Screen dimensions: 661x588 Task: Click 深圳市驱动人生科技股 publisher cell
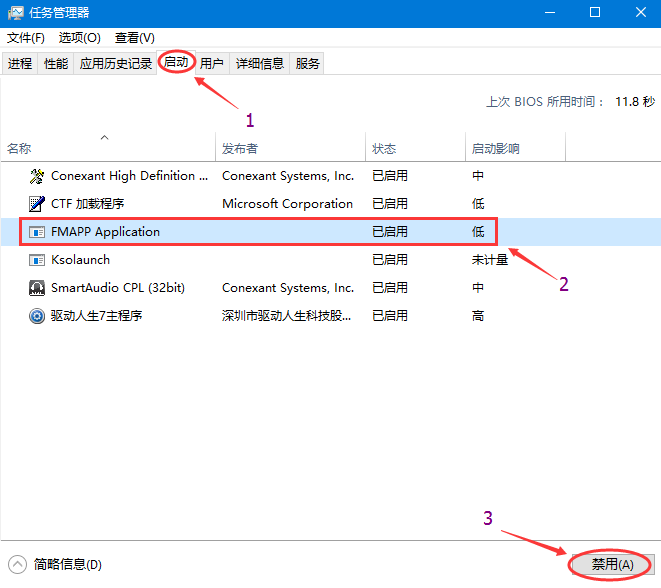pos(286,316)
